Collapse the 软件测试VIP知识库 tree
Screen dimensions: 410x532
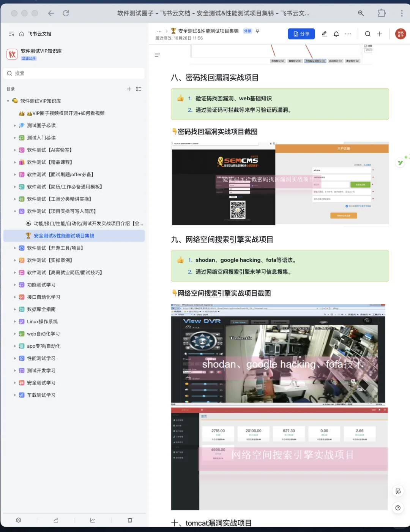point(8,101)
